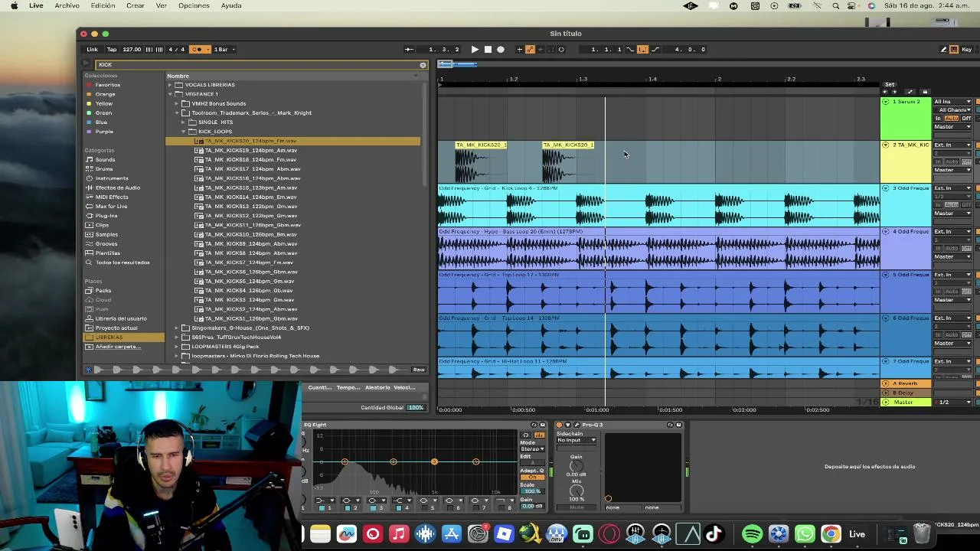Screen dimensions: 980x551
Task: Click the Arrangement Record button
Action: pyautogui.click(x=501, y=49)
